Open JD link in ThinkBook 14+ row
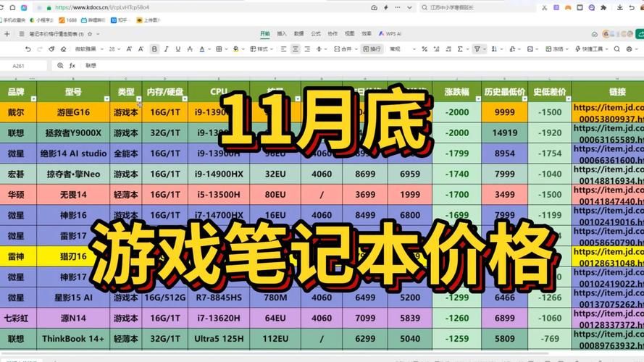 [609, 339]
